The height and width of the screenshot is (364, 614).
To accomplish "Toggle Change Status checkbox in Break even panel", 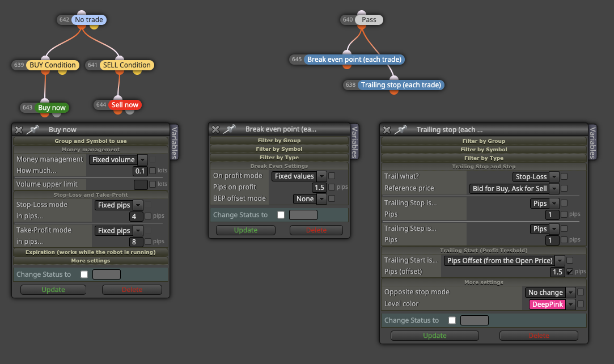I will 281,215.
